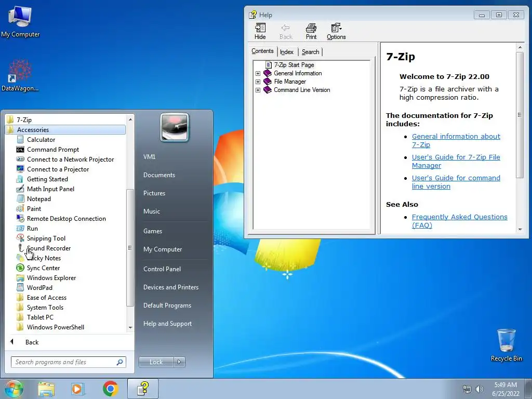Launch the Snipping Tool
This screenshot has width=532, height=399.
tap(46, 238)
